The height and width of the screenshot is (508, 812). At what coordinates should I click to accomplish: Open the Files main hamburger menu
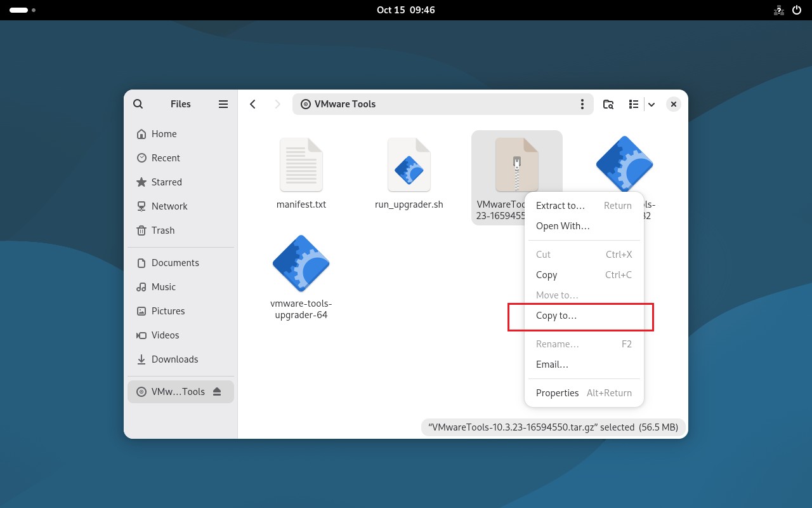pyautogui.click(x=223, y=104)
